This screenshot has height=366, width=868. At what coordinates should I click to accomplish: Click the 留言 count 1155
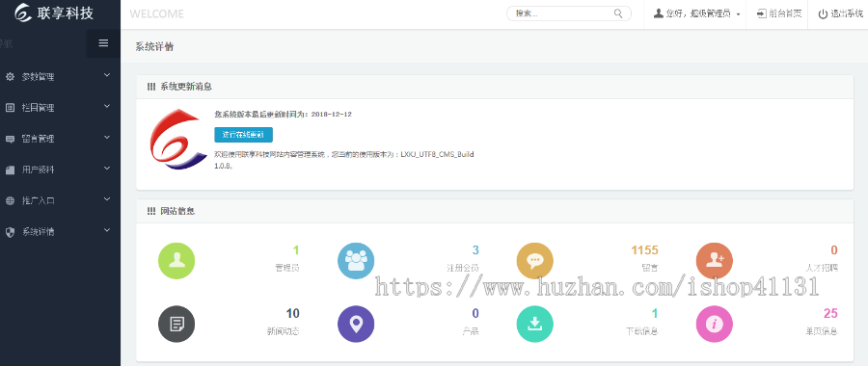tap(645, 250)
